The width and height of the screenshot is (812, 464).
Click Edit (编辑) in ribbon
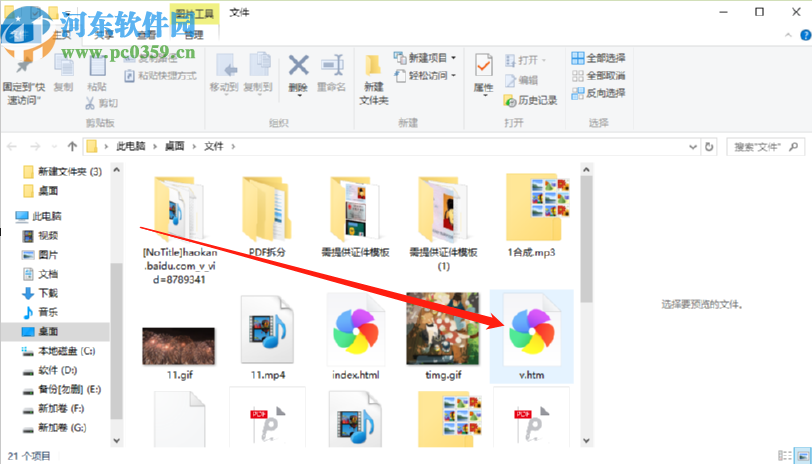click(x=522, y=80)
